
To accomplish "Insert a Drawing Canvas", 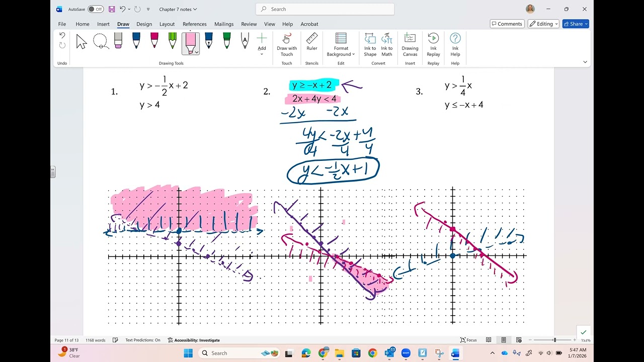I will pyautogui.click(x=410, y=45).
